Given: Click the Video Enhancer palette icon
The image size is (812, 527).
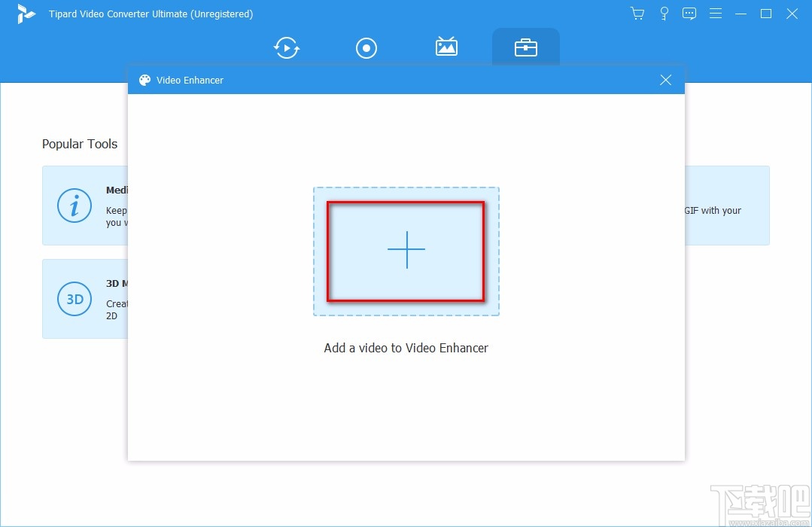Looking at the screenshot, I should [144, 80].
